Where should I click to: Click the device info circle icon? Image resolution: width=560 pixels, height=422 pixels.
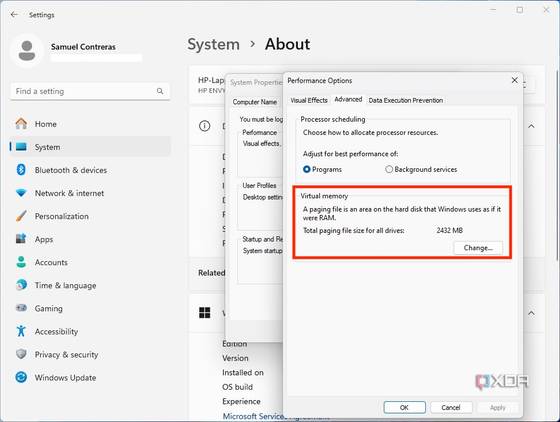pyautogui.click(x=205, y=126)
